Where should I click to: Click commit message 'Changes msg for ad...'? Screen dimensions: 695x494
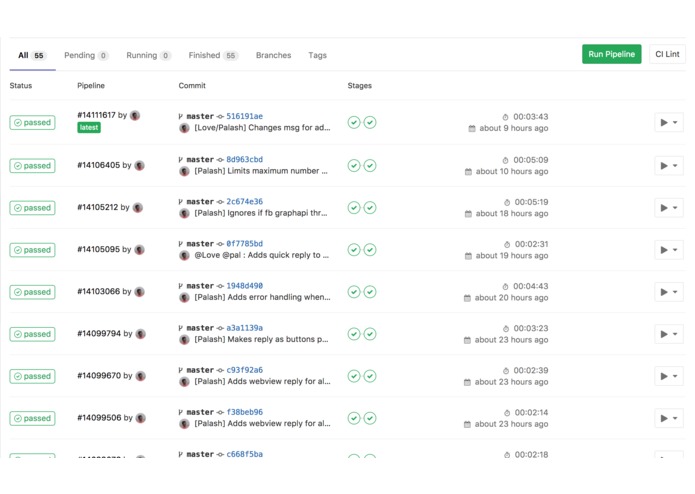pyautogui.click(x=262, y=128)
